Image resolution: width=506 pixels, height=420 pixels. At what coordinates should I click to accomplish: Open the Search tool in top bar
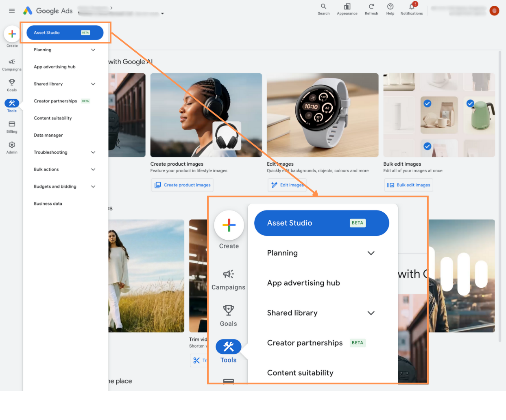tap(323, 9)
